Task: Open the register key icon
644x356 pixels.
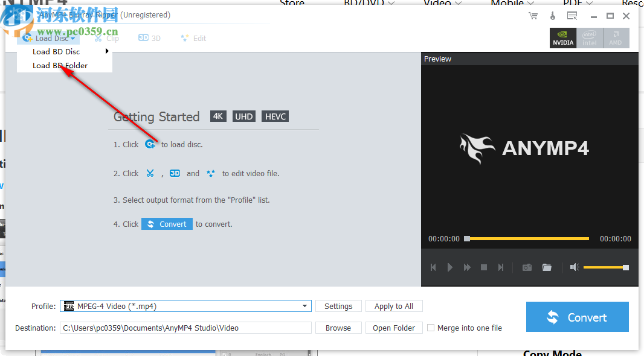Action: coord(552,16)
